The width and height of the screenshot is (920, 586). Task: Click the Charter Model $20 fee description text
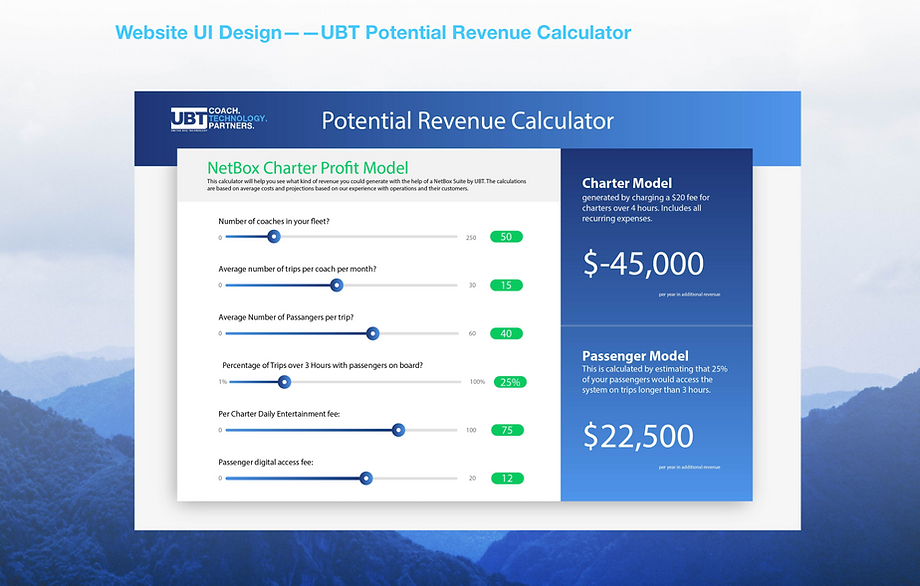646,208
